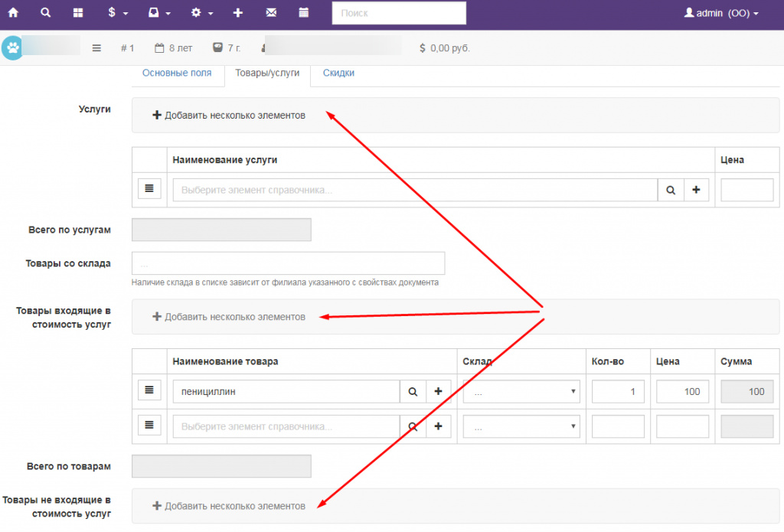This screenshot has width=784, height=532.
Task: Click the 8 лет calendar age indicator
Action: click(x=174, y=48)
